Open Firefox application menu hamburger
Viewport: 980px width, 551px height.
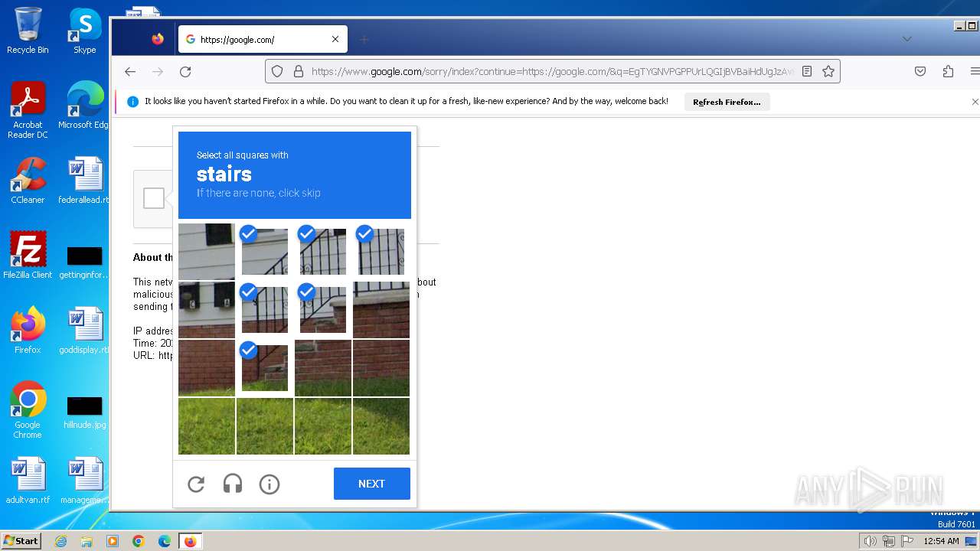975,71
